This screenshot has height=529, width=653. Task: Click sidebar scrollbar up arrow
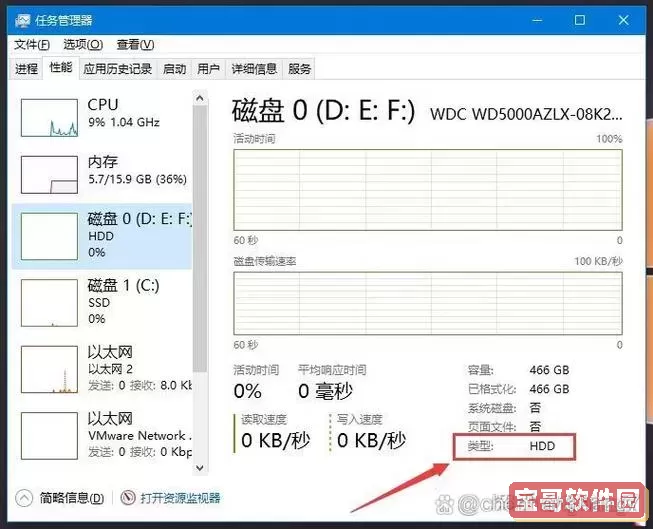point(199,98)
